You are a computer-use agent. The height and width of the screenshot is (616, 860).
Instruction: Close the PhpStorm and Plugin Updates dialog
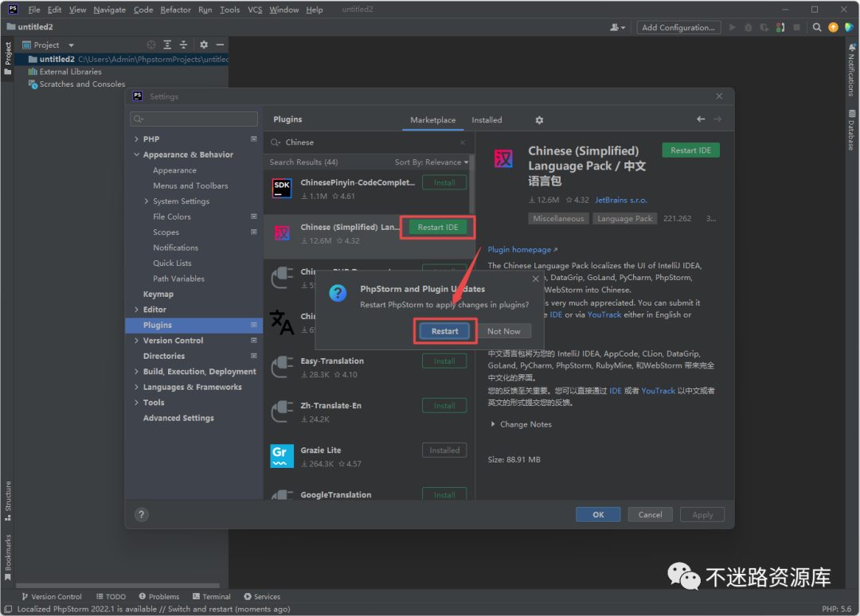535,279
